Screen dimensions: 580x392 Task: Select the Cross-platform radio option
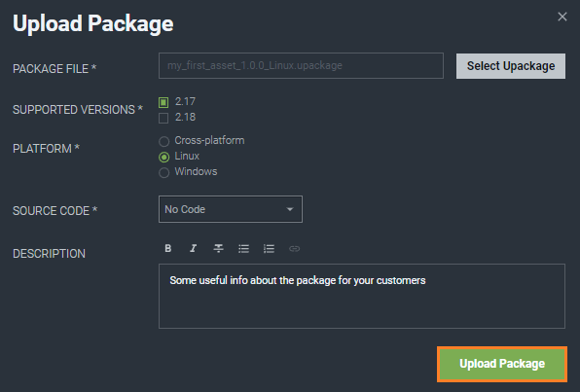pyautogui.click(x=163, y=141)
